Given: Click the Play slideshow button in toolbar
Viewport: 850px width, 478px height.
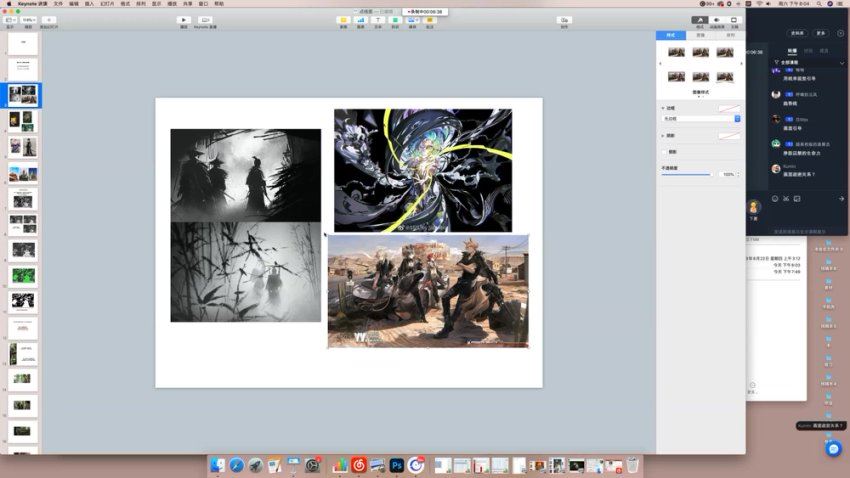Looking at the screenshot, I should point(184,20).
